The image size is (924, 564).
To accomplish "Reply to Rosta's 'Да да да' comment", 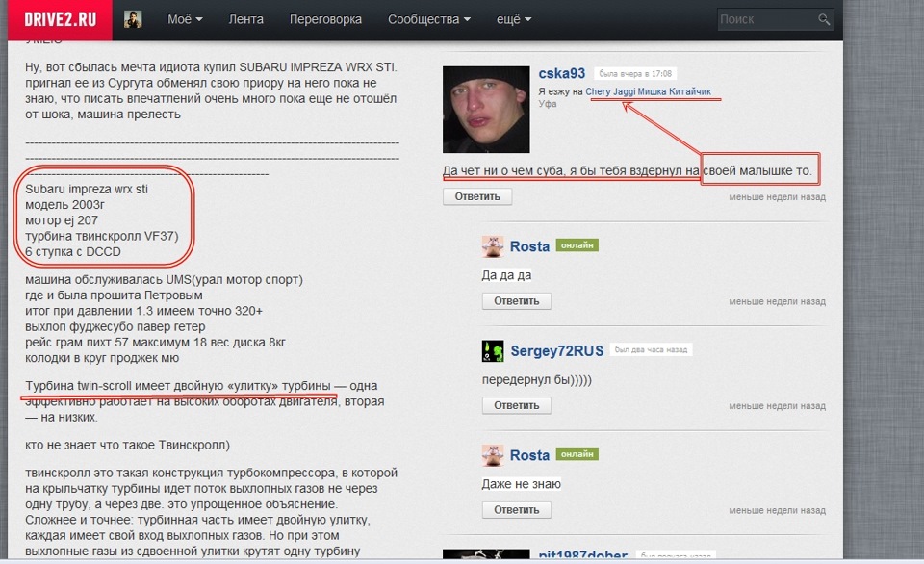I will (516, 301).
